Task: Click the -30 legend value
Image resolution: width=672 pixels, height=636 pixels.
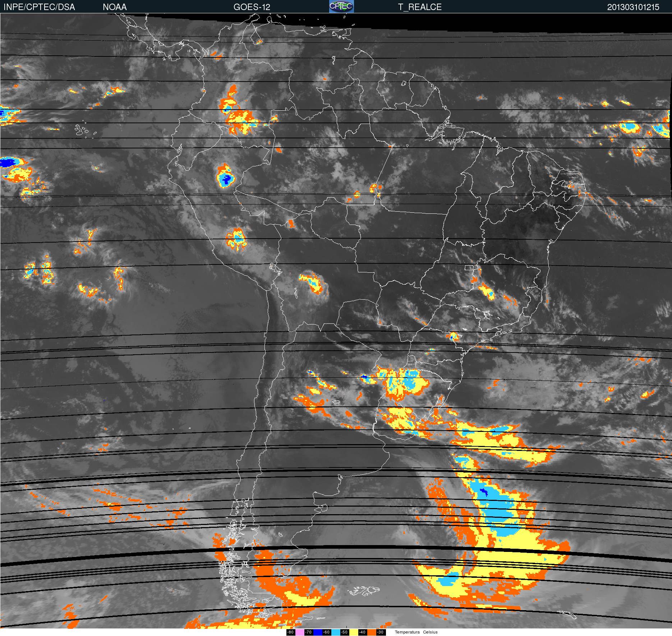Action: tap(380, 632)
